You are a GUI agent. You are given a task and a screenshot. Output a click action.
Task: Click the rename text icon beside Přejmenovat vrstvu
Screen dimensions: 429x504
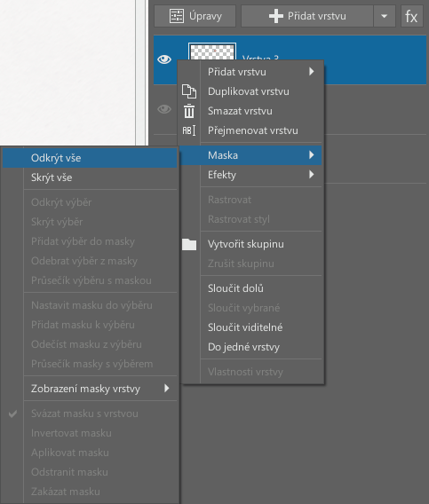189,130
